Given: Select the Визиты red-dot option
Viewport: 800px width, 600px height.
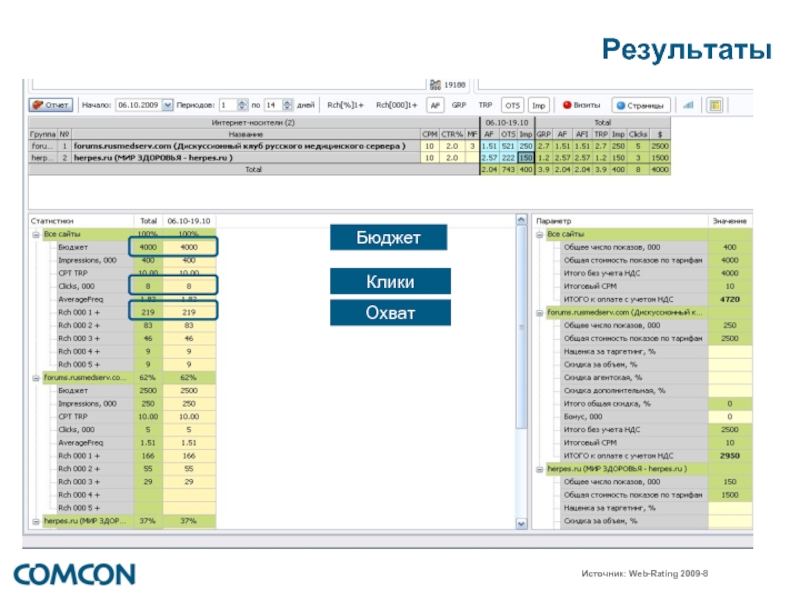Looking at the screenshot, I should click(x=581, y=105).
